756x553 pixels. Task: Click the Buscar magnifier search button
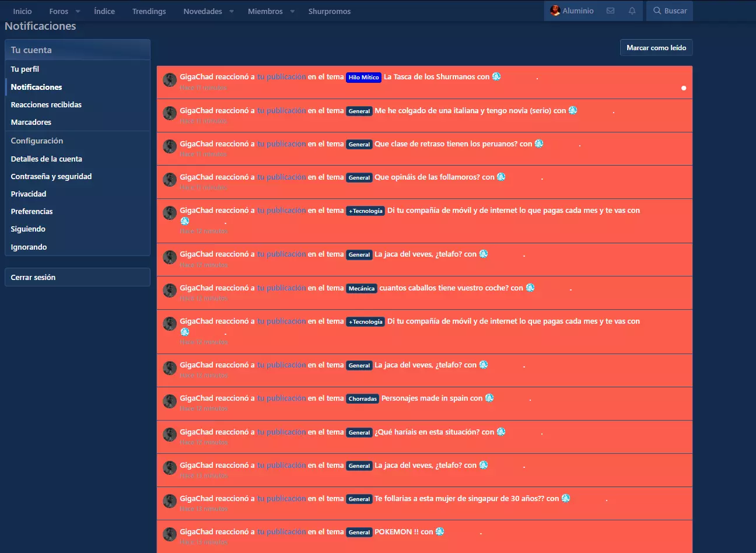(670, 10)
